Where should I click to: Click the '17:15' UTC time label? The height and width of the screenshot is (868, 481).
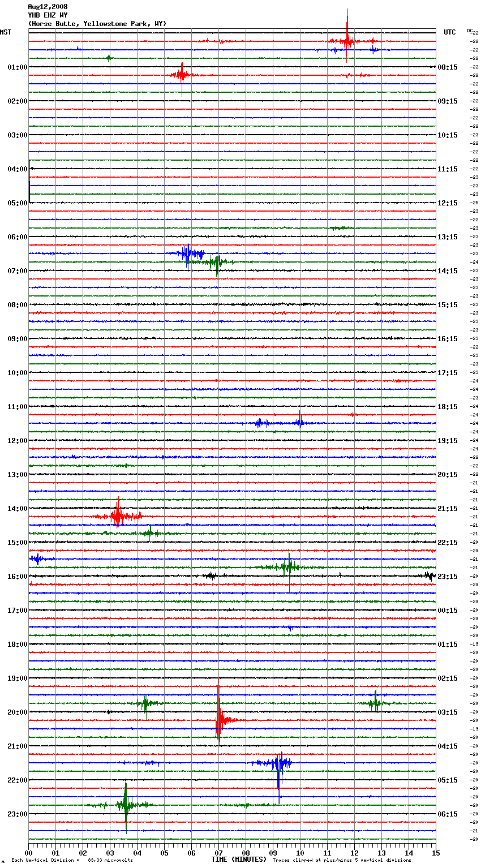click(448, 373)
